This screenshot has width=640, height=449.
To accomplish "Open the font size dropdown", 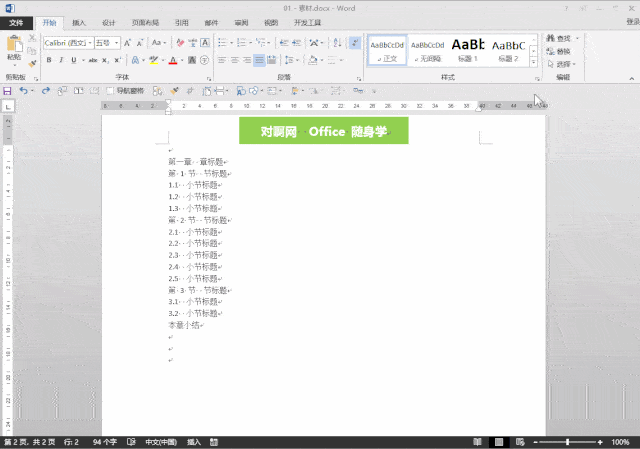I will point(117,43).
